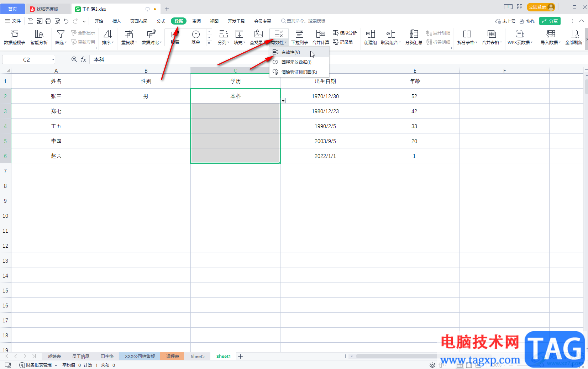Screen dimensions: 588x369
Task: Switch to the 审阅 ribbon tab
Action: click(196, 21)
